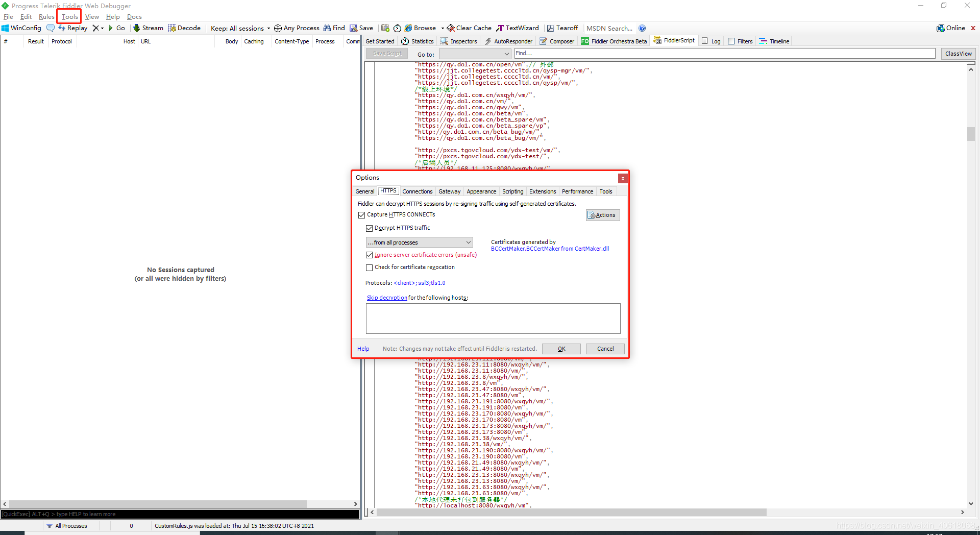Toggle the Decode button
The width and height of the screenshot is (980, 535).
click(184, 28)
